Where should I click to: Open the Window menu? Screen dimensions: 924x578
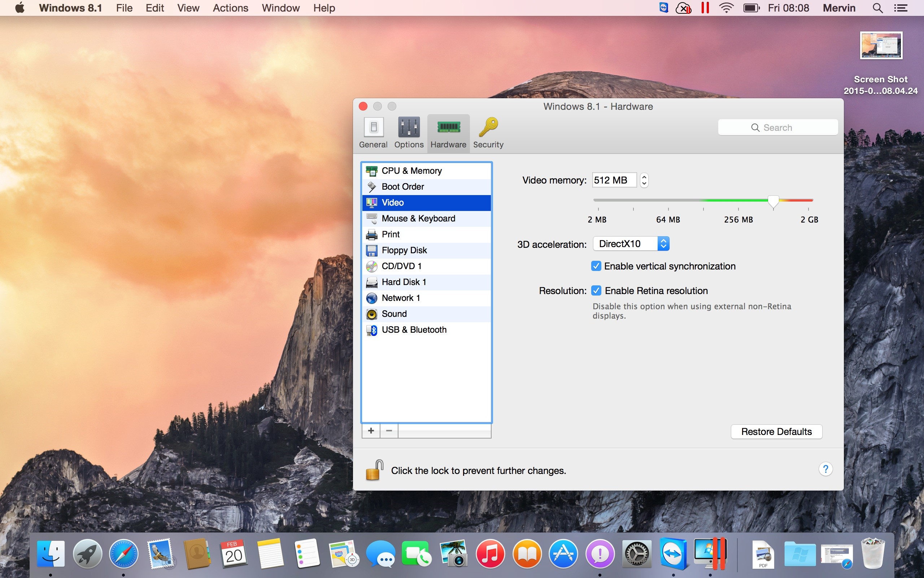[x=281, y=8]
